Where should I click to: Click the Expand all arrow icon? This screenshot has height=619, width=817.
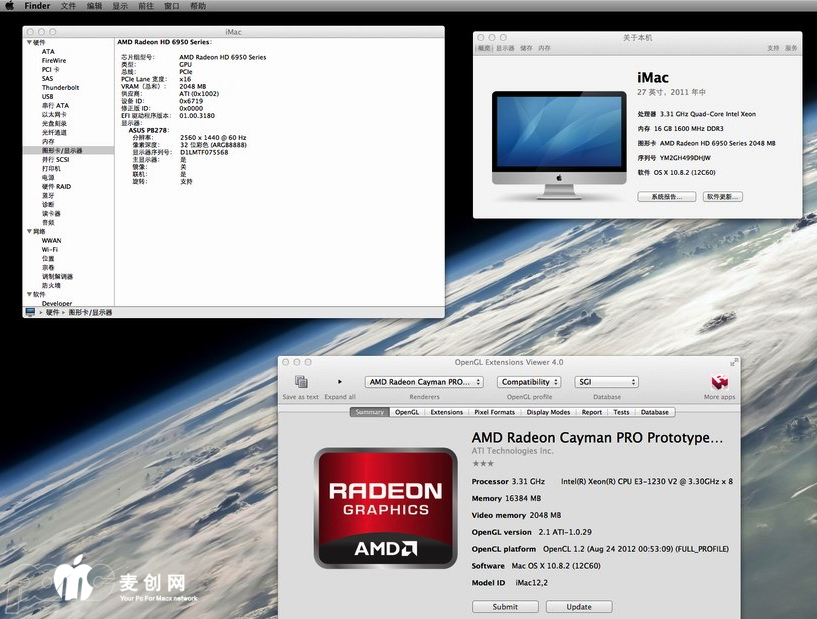340,382
